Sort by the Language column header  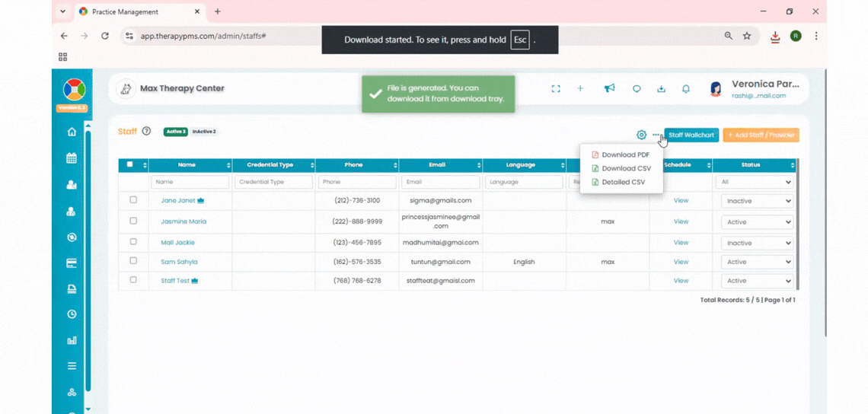(525, 165)
